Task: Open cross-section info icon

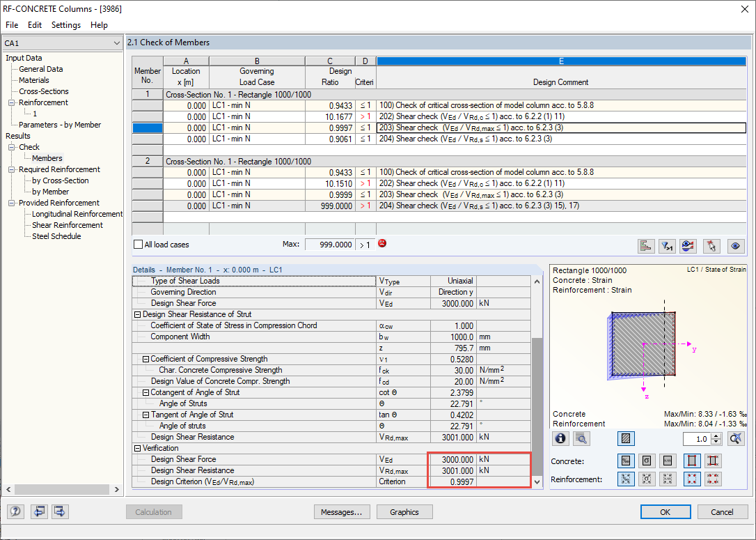Action: click(560, 438)
